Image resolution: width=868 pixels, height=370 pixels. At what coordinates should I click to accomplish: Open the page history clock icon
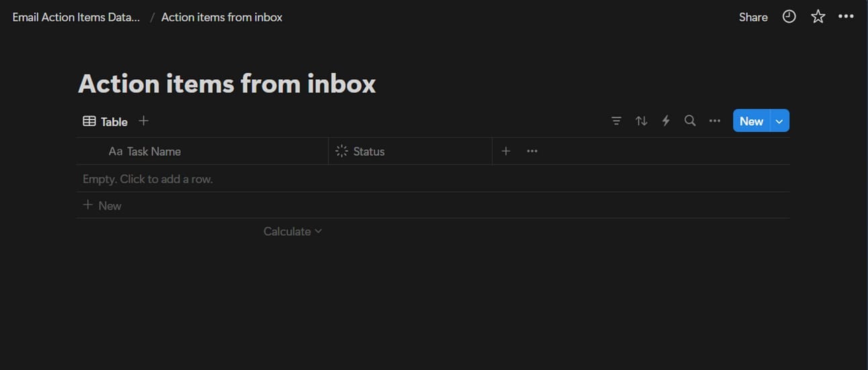tap(789, 17)
